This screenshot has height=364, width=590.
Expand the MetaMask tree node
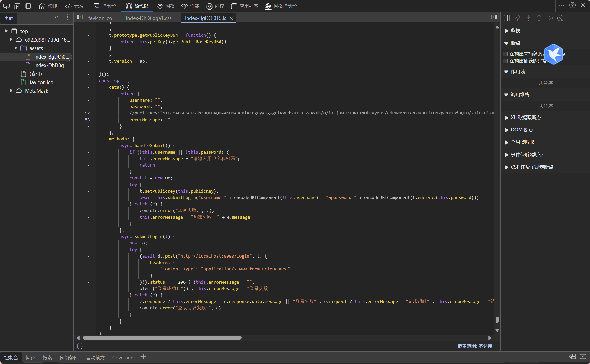pos(11,91)
